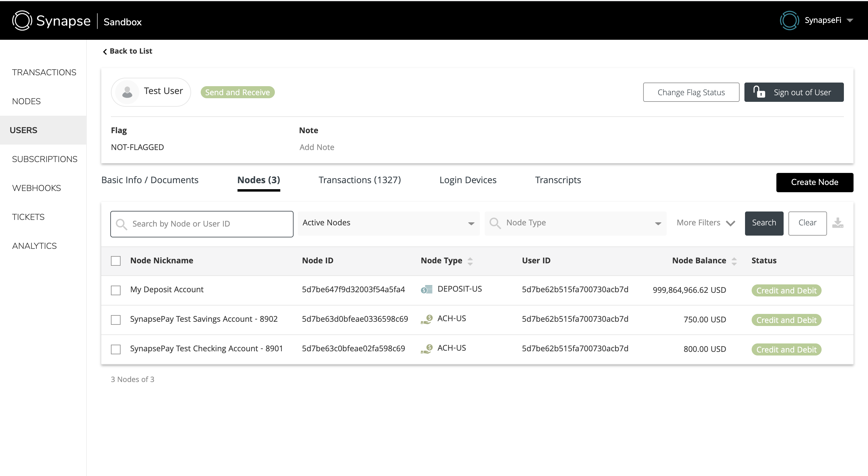The width and height of the screenshot is (868, 476).
Task: Click Add Note field
Action: click(317, 147)
